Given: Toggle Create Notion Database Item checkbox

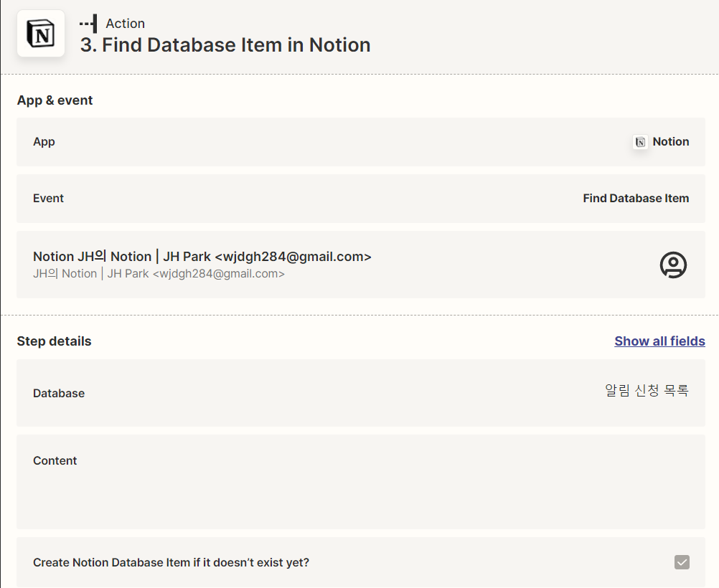Looking at the screenshot, I should 682,562.
